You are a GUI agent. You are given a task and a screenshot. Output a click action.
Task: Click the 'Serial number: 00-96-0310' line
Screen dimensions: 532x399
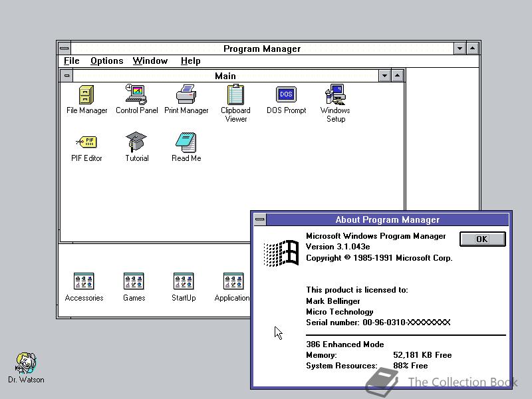click(x=378, y=323)
